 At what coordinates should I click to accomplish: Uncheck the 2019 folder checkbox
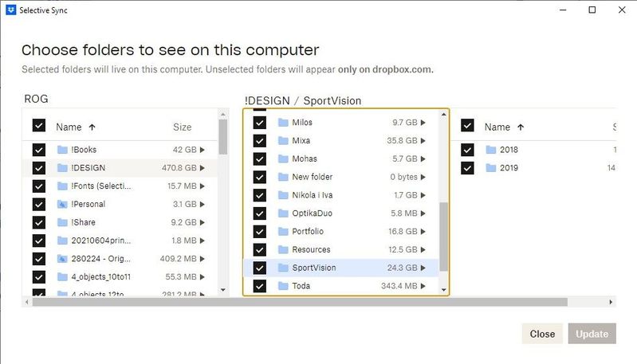[x=468, y=168]
